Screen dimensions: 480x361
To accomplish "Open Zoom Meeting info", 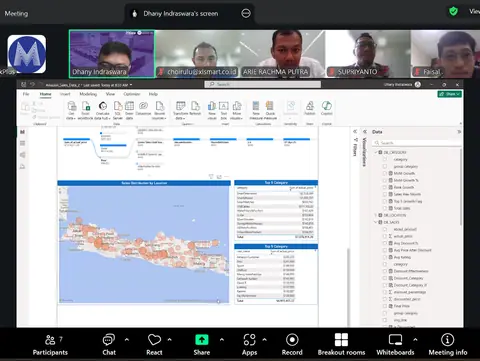I will (448, 345).
